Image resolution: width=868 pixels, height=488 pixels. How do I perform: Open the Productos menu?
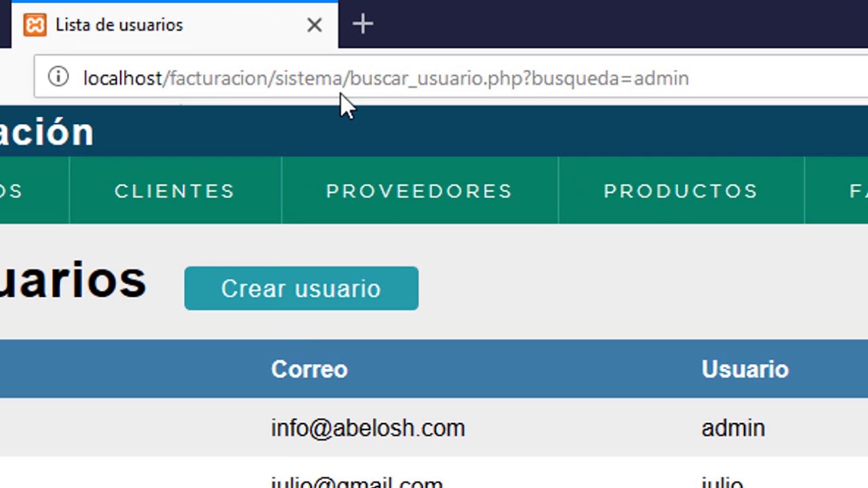tap(681, 190)
